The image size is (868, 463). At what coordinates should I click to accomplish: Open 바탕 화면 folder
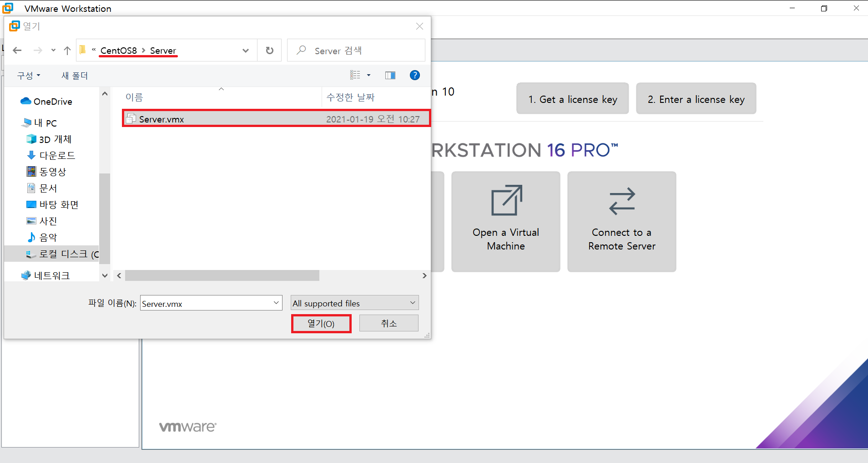(52, 204)
